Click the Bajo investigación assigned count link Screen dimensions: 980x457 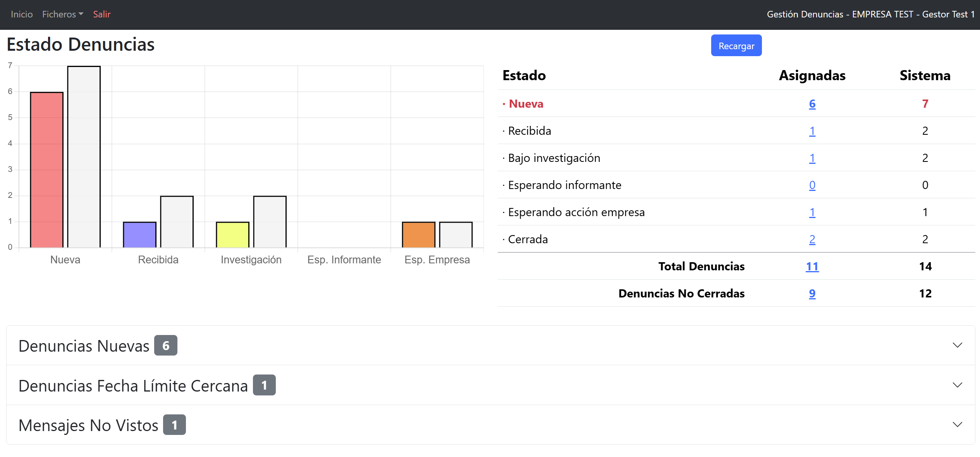[x=812, y=158]
